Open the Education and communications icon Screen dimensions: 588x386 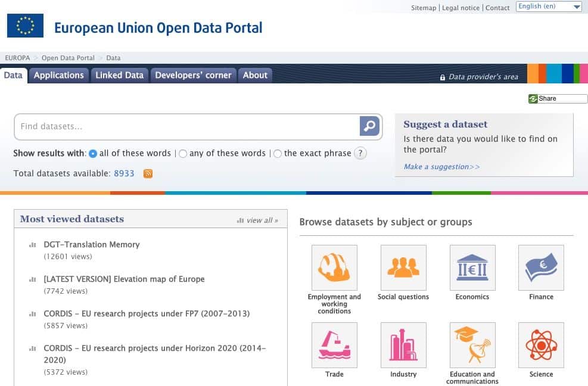tap(472, 345)
